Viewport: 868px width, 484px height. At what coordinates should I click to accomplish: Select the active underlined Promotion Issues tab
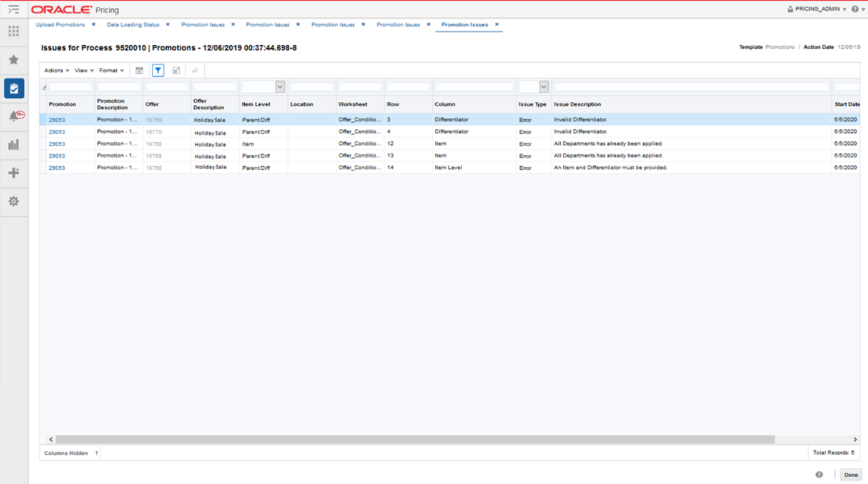pos(465,25)
